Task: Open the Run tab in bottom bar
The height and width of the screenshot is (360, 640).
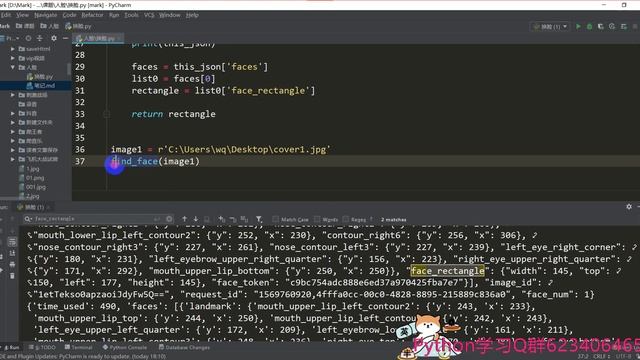Action: pyautogui.click(x=12, y=347)
